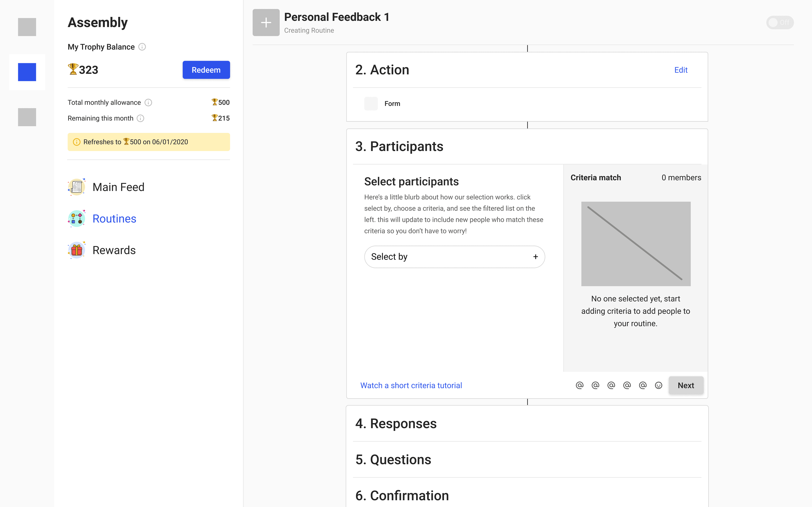This screenshot has width=812, height=507.
Task: Click the Remaining this month info icon
Action: (141, 118)
